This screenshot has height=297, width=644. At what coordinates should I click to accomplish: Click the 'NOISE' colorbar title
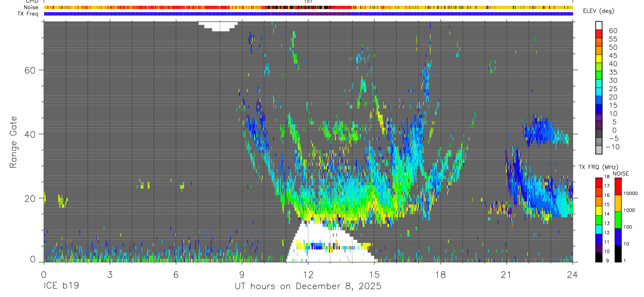coord(620,173)
